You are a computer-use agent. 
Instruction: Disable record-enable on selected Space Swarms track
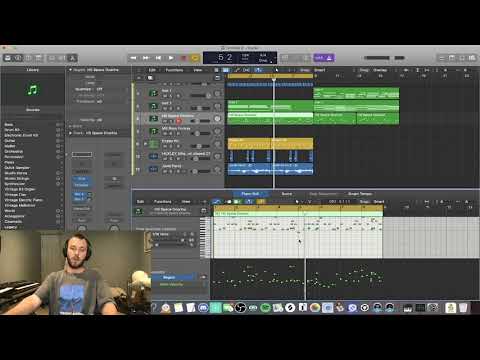[179, 121]
